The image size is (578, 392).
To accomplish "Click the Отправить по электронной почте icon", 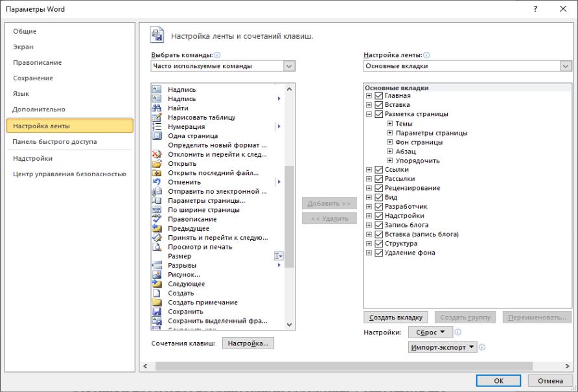I will pos(157,191).
